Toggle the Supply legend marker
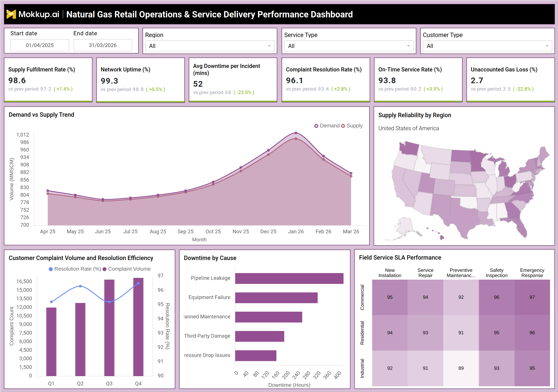Viewport: 558px width, 392px height. [x=343, y=126]
